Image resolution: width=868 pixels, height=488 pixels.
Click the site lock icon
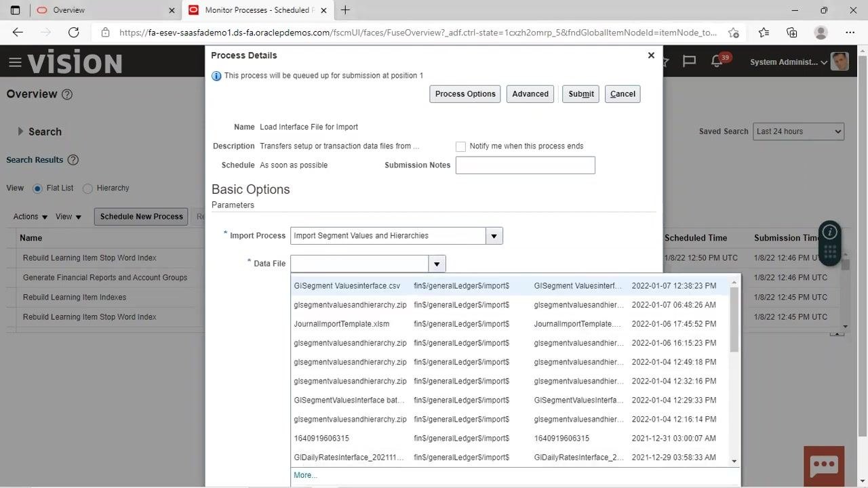(105, 33)
